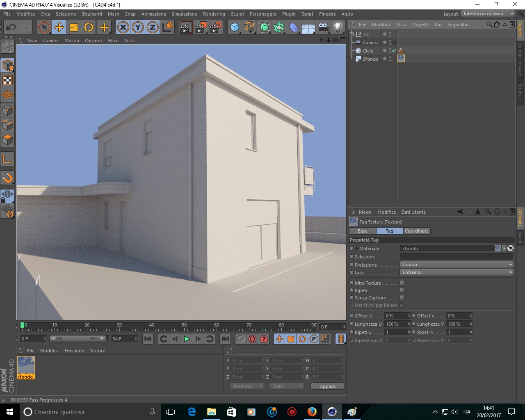Select Edges mode in left toolbar
Viewport: 525px width, 420px height.
coord(8,125)
